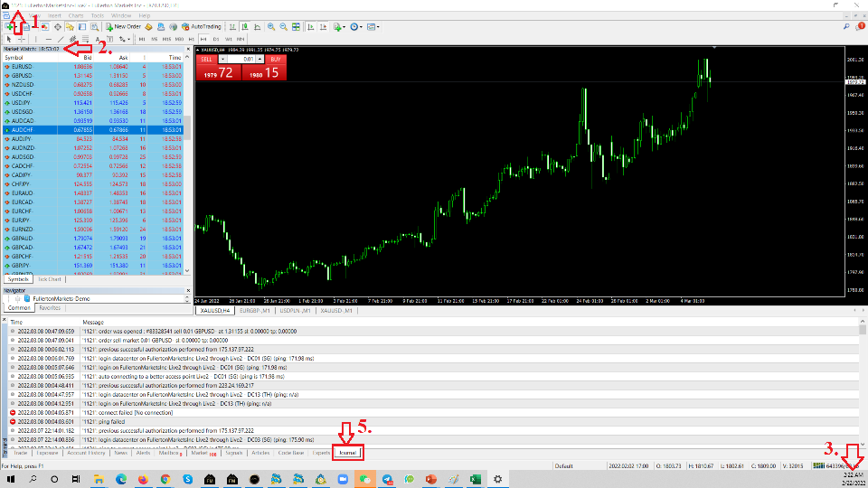Screen dimensions: 868x488
Task: Select the bar chart type icon
Action: pyautogui.click(x=232, y=26)
